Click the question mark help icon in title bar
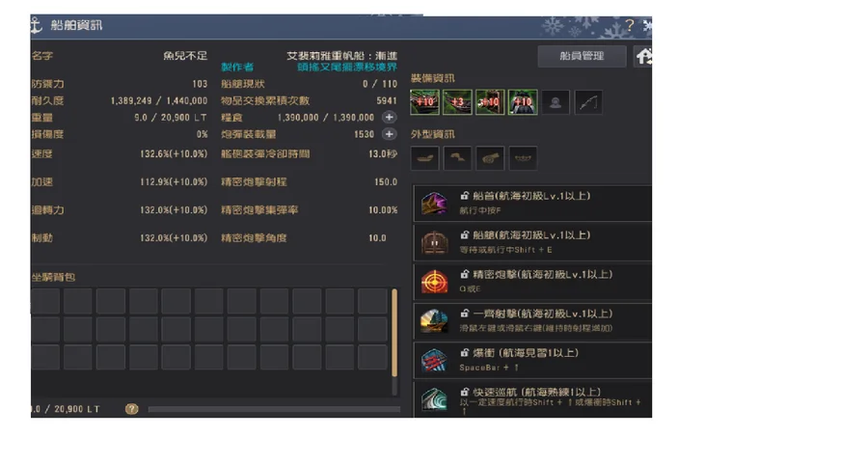The image size is (868, 465). point(630,25)
